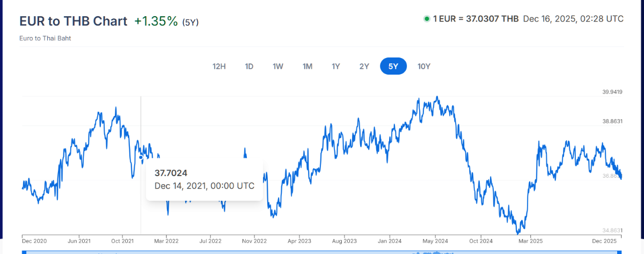This screenshot has width=644, height=254.
Task: Select the 12H time range tab
Action: [219, 67]
